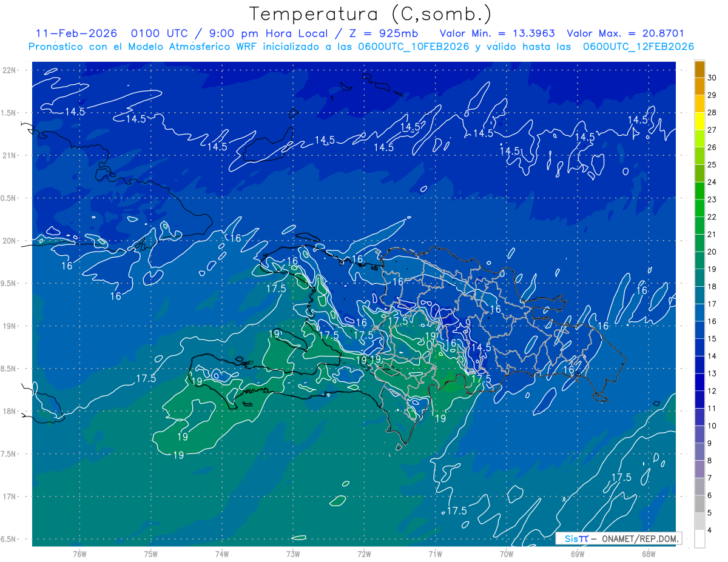This screenshot has height=562, width=728.
Task: Click the "20N" latitude axis label
Action: click(x=9, y=241)
